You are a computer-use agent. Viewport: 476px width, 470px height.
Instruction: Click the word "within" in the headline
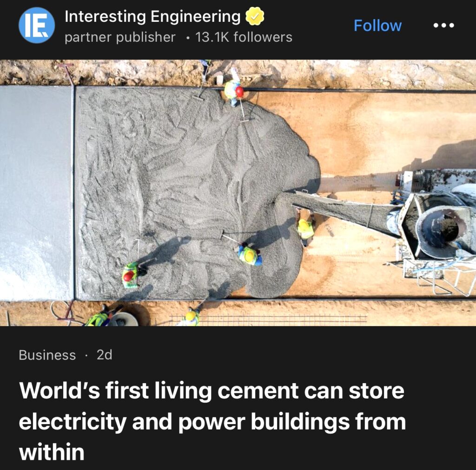(x=52, y=452)
